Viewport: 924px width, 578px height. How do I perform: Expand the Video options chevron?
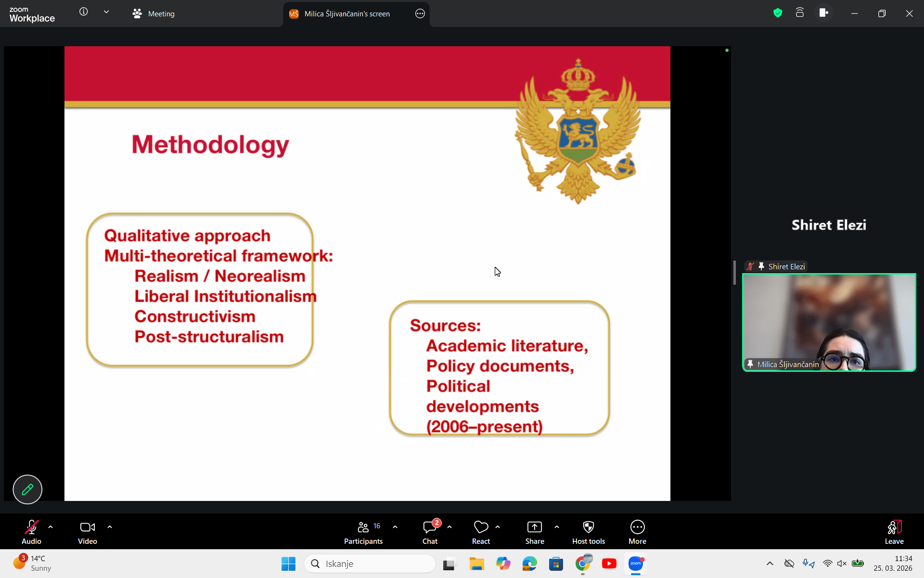click(x=110, y=527)
